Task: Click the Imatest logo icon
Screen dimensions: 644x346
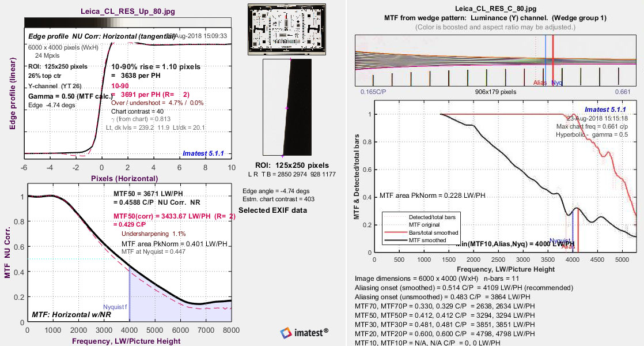Action: [286, 332]
